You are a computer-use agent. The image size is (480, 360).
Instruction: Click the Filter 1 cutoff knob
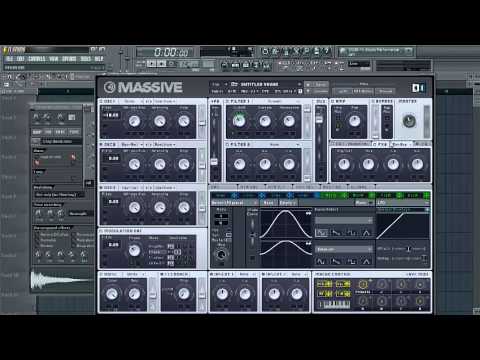coord(239,121)
